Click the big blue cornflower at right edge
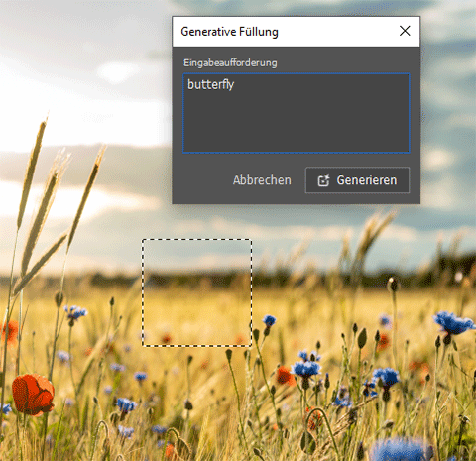476x461 pixels. [454, 323]
